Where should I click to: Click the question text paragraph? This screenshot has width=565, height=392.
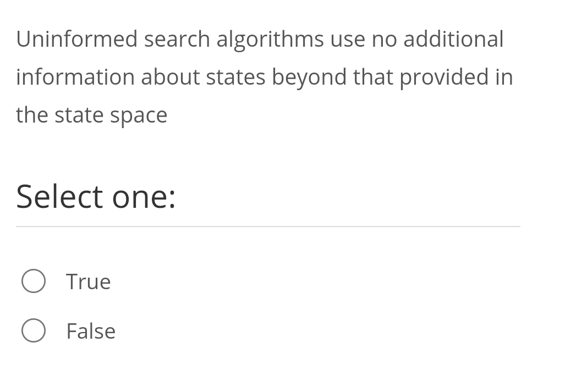[264, 76]
